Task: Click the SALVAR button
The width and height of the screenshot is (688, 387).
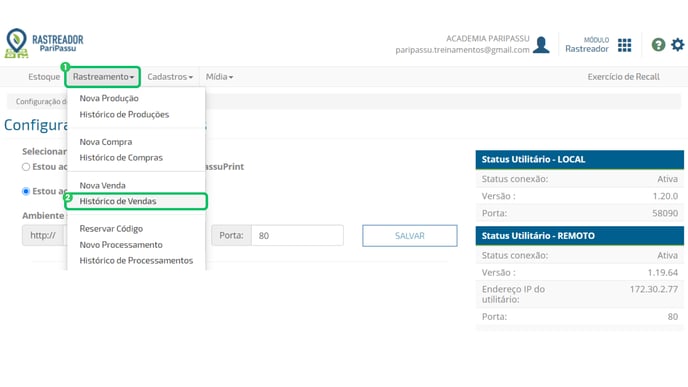Action: (410, 236)
